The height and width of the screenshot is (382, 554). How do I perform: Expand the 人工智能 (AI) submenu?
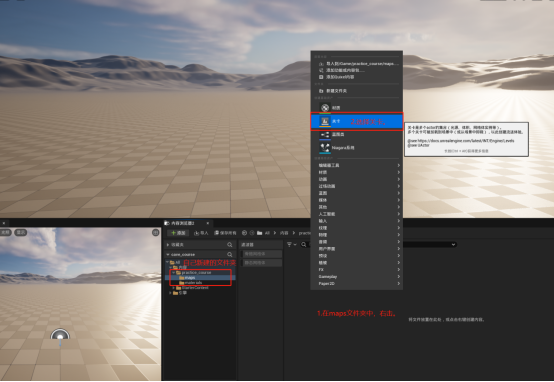356,214
